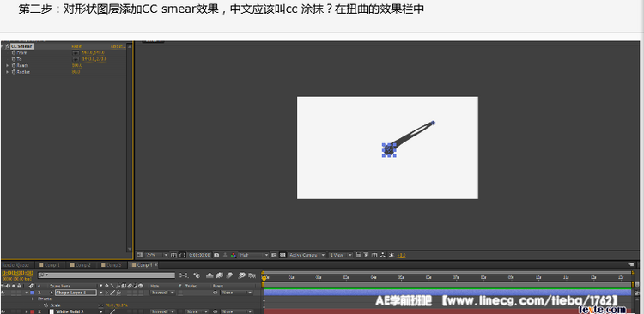The image size is (644, 314).
Task: Click the To point crosshair picker
Action: [x=76, y=59]
